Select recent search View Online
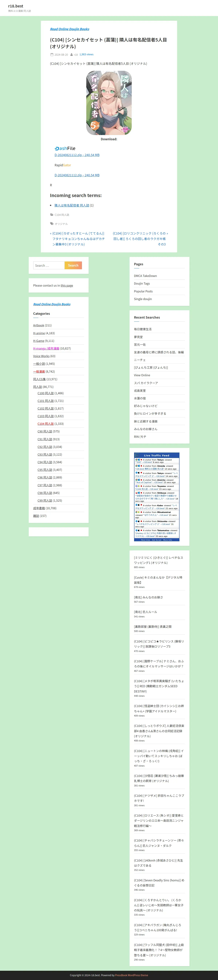 (x=142, y=375)
